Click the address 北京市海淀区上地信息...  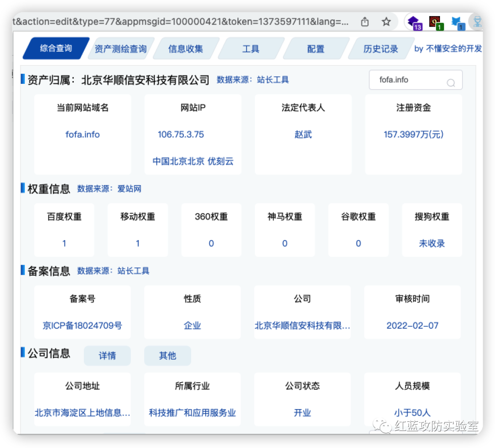(x=82, y=412)
